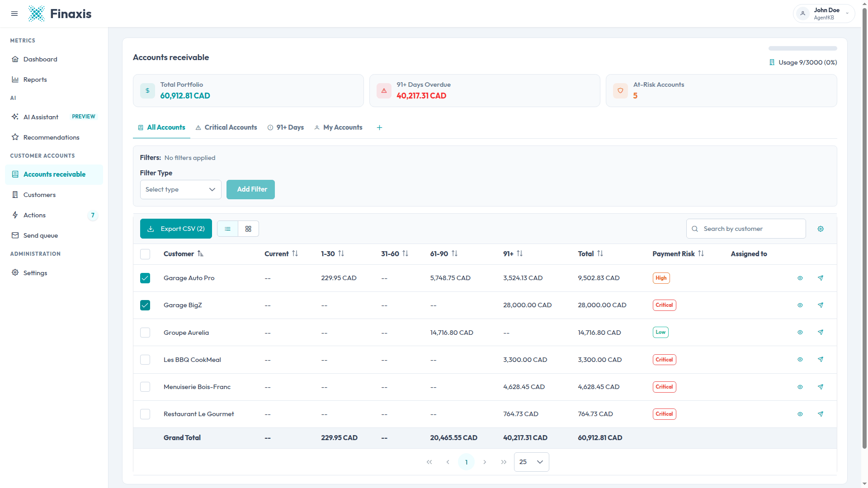
Task: Expand rows-per-page dropdown showing 25
Action: click(x=531, y=462)
